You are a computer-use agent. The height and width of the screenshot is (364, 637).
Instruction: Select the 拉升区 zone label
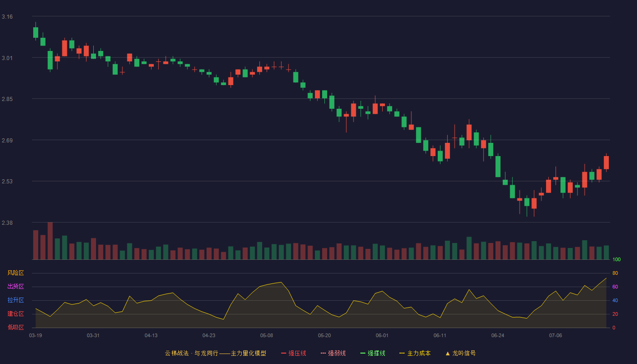coord(15,300)
